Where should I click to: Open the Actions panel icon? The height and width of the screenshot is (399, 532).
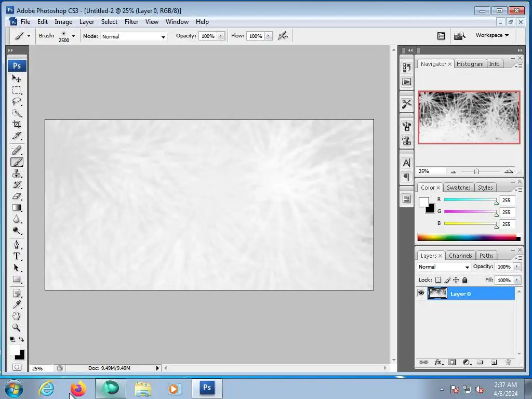click(x=406, y=82)
